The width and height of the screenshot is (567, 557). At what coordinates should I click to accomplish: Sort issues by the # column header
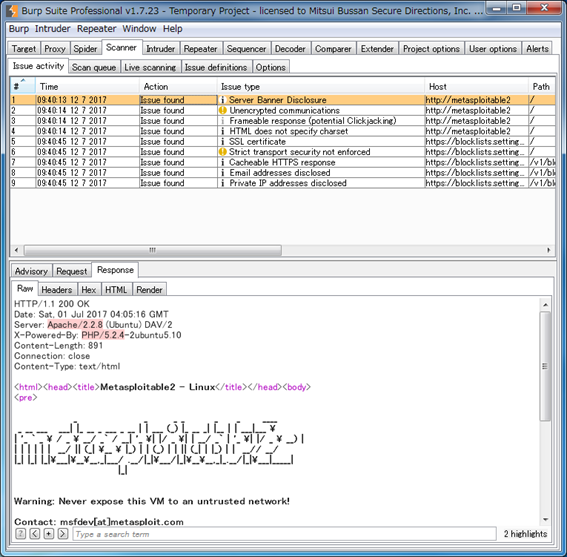22,86
